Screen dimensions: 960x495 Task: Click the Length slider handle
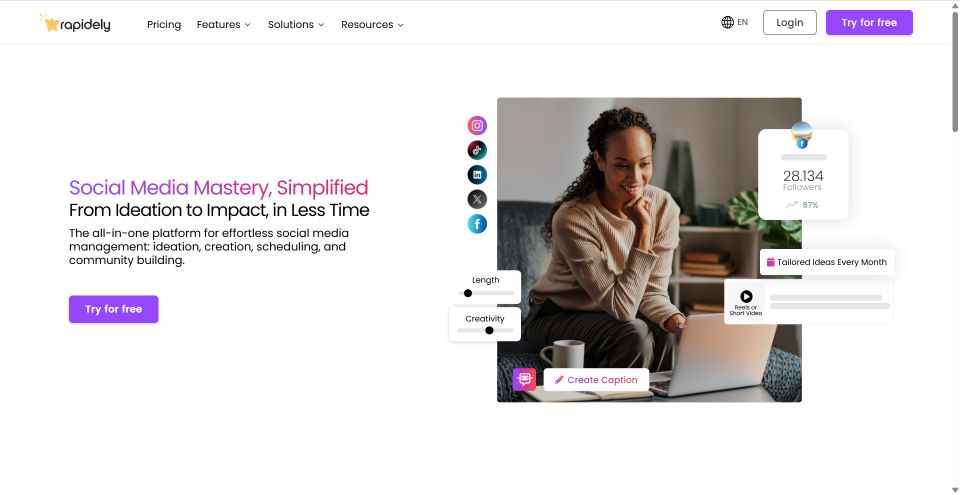[x=468, y=293]
